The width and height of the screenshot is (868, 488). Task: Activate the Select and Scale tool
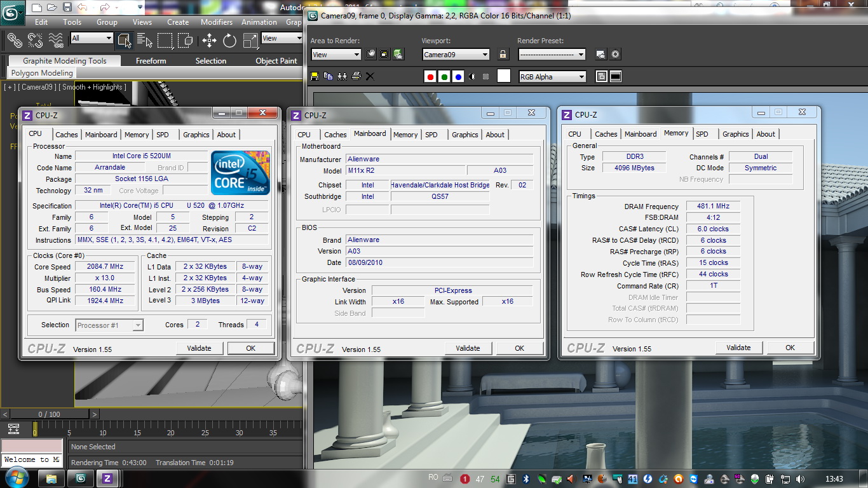click(x=251, y=41)
